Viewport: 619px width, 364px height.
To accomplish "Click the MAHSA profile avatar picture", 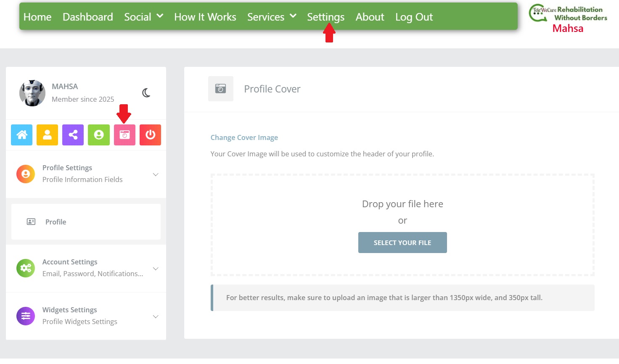I will 32,93.
